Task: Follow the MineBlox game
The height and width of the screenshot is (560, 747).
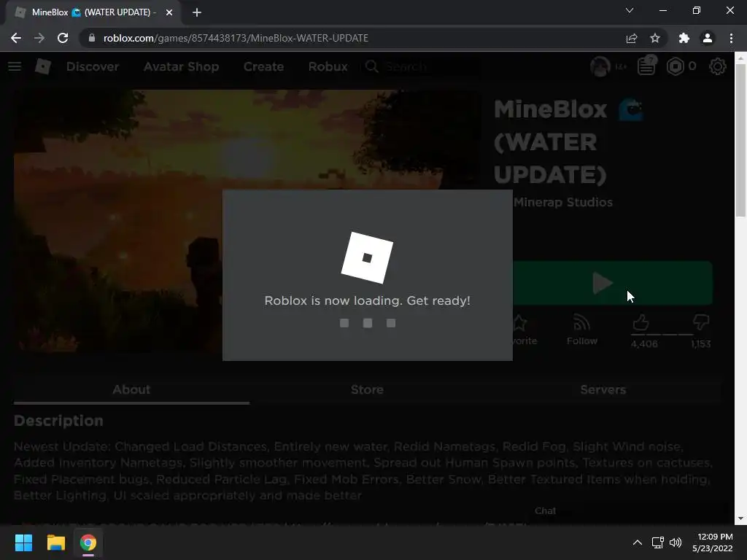Action: pos(581,330)
